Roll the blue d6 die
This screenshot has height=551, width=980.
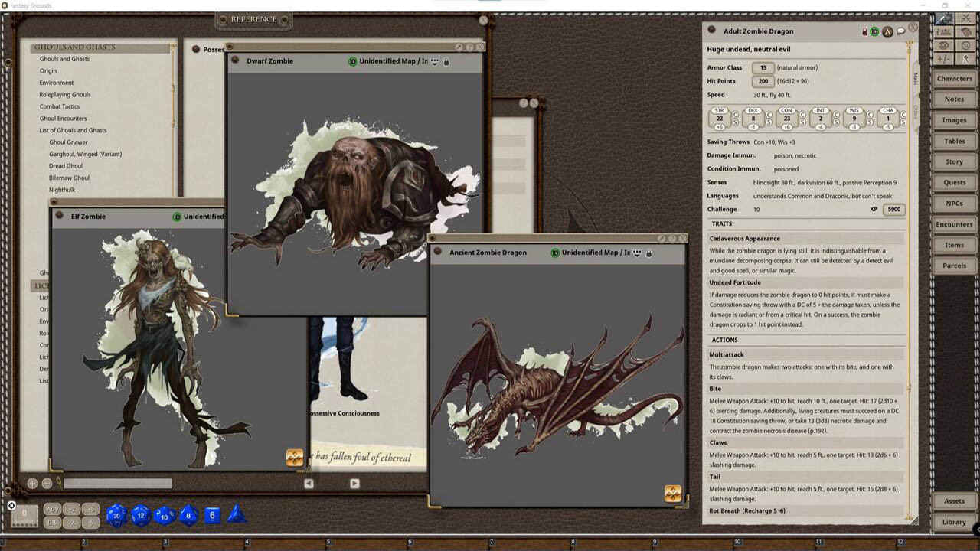(212, 515)
